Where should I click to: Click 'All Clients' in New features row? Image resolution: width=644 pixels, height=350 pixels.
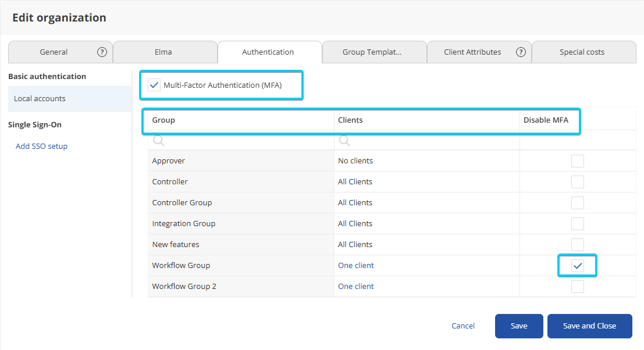point(355,245)
